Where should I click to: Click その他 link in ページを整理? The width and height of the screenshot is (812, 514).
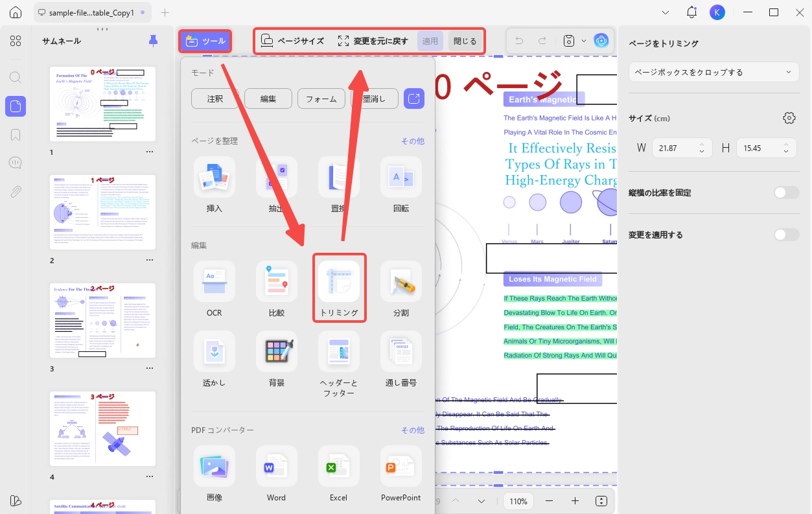coord(413,141)
